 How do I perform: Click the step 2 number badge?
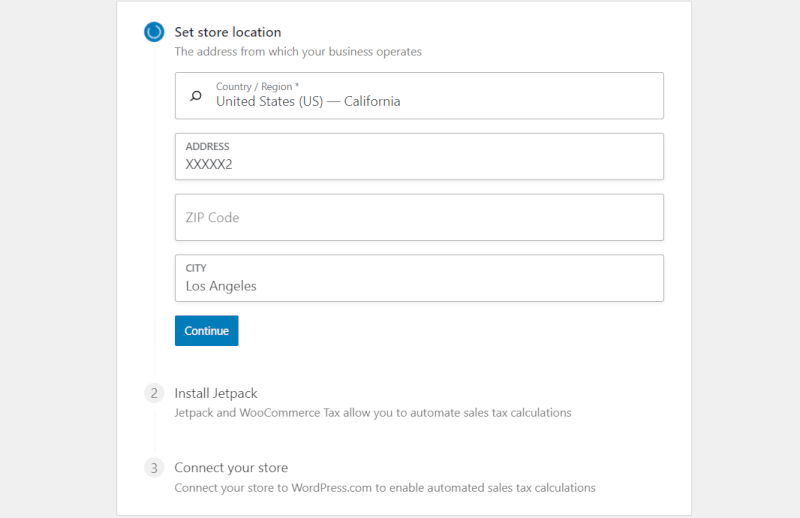(x=154, y=393)
